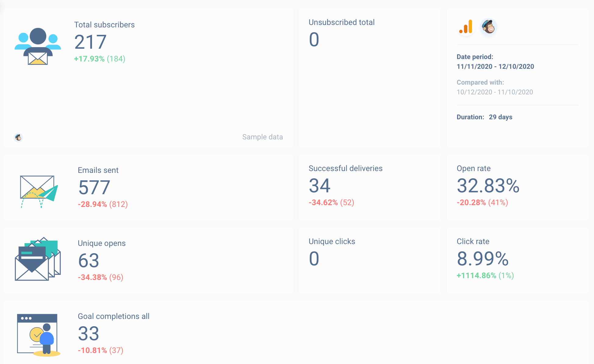Screen dimensions: 594x364
Task: Select the Open rate value 32.83%
Action: click(x=488, y=187)
